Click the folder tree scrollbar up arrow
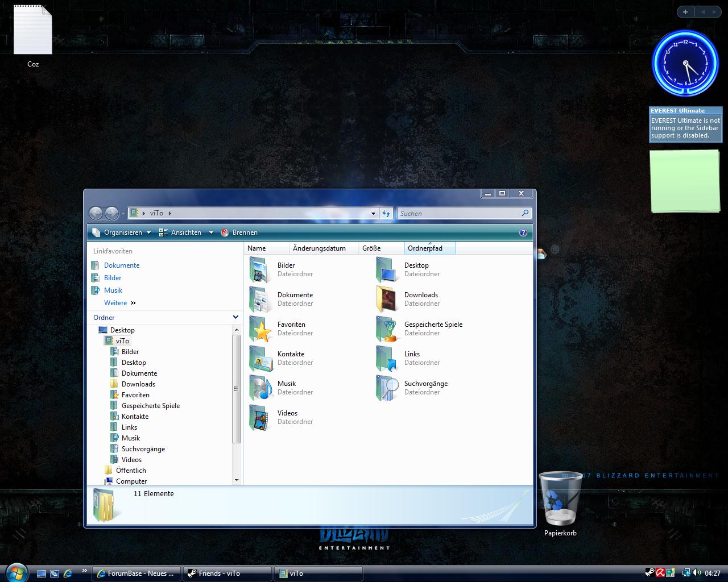Image resolution: width=728 pixels, height=582 pixels. coord(237,329)
